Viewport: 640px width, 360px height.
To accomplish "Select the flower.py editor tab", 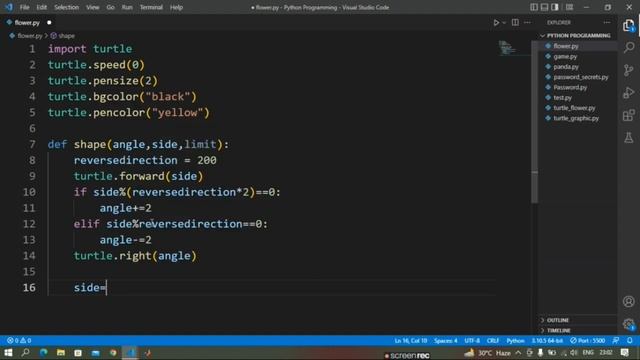I will click(27, 23).
